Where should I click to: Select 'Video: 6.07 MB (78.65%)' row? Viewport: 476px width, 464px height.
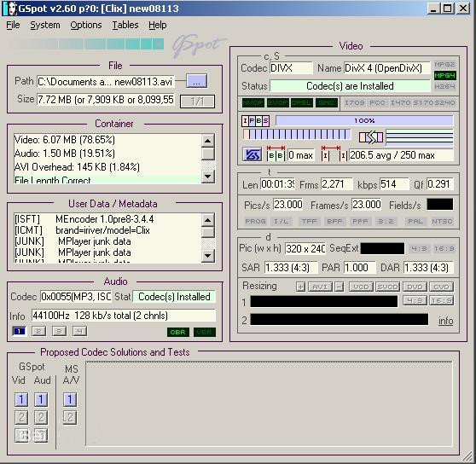tap(107, 140)
